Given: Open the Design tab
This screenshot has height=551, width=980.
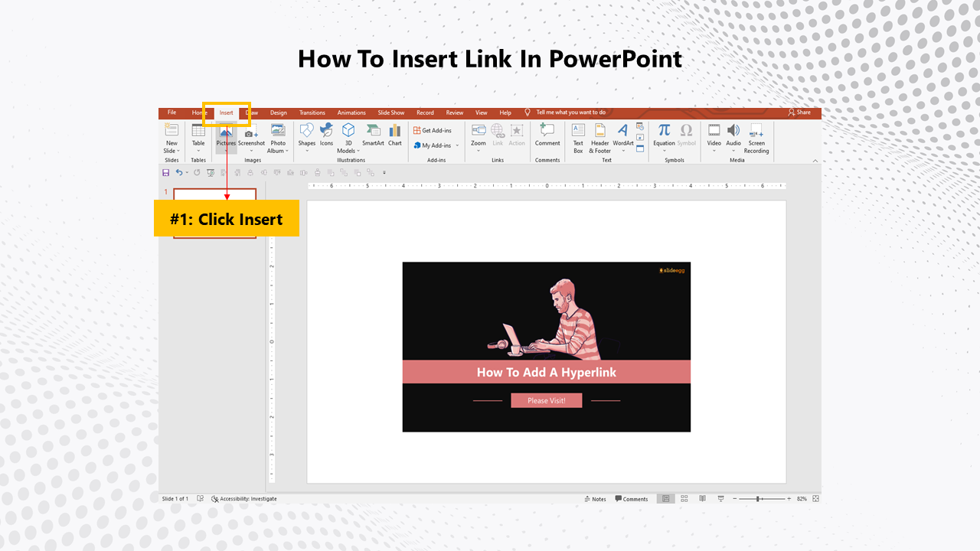Looking at the screenshot, I should pyautogui.click(x=279, y=112).
